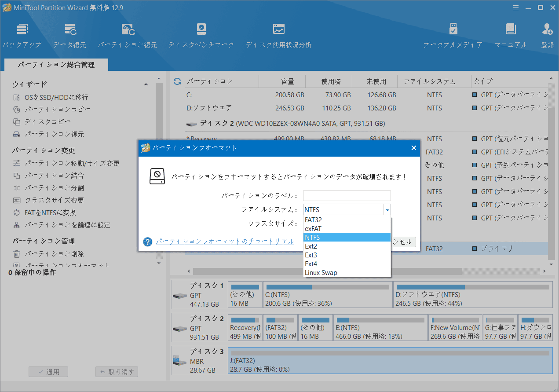
Task: Start ディスクコピー wizard
Action: pos(42,122)
